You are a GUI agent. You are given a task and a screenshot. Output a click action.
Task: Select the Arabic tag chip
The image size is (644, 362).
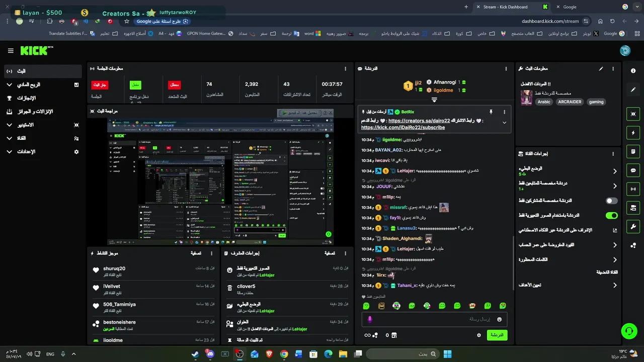544,102
